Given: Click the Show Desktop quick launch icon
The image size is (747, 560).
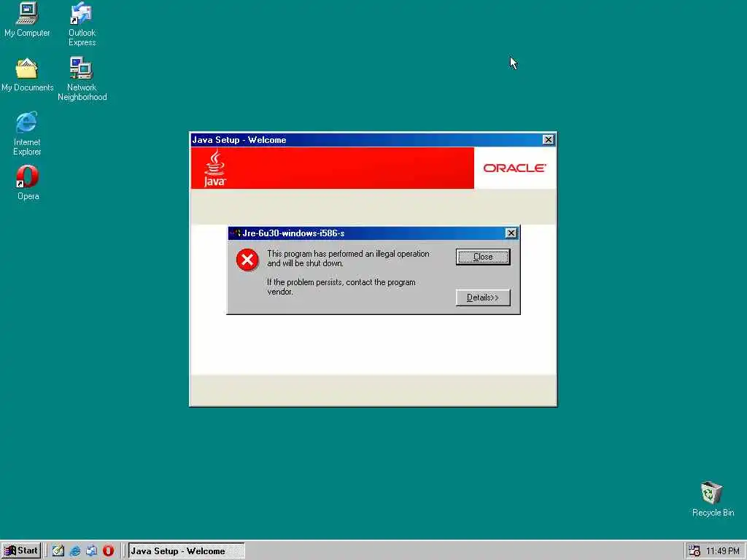Looking at the screenshot, I should click(58, 551).
